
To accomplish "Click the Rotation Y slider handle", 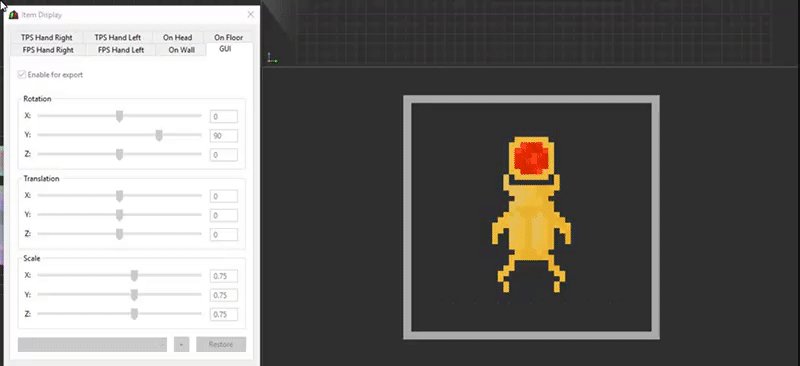I will click(159, 135).
